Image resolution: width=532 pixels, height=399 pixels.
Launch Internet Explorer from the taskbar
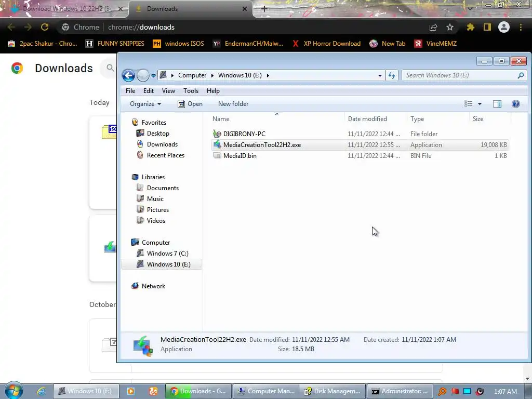[41, 391]
